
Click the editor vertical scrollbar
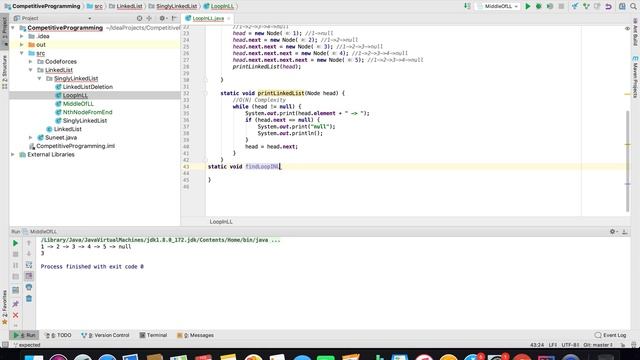click(x=628, y=161)
